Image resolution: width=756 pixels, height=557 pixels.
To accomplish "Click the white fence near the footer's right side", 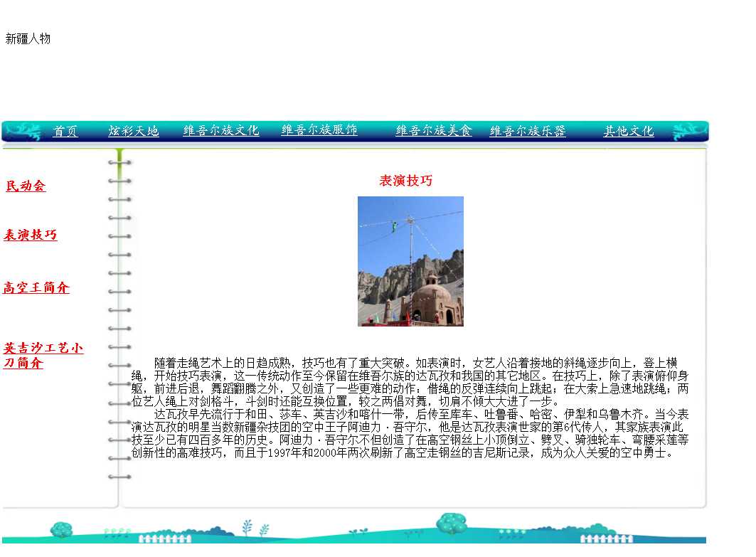I will pos(605,538).
